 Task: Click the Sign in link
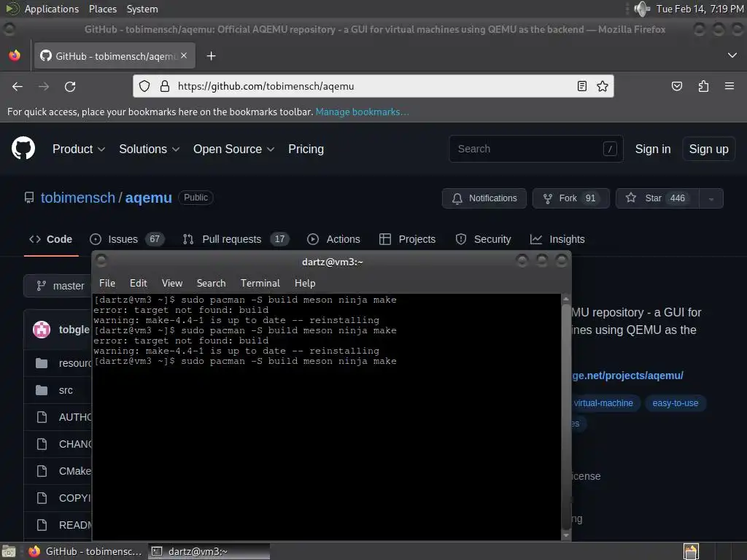click(653, 149)
